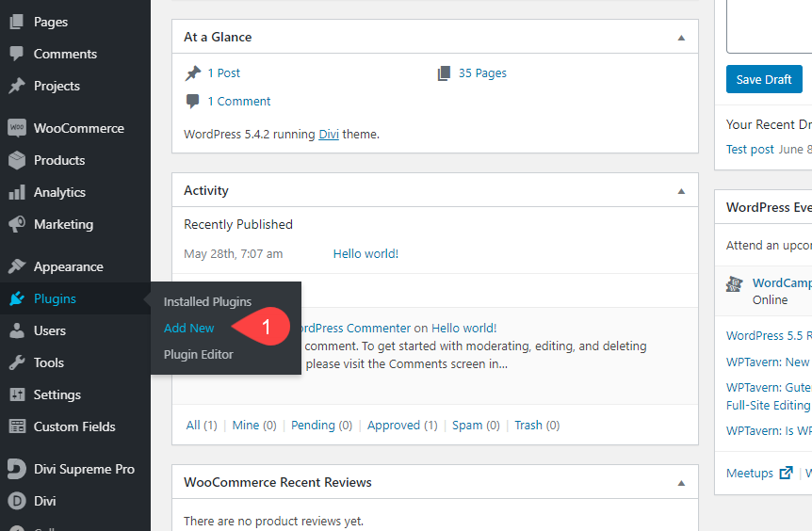Open Analytics via its bar chart icon
The height and width of the screenshot is (531, 812).
click(16, 192)
